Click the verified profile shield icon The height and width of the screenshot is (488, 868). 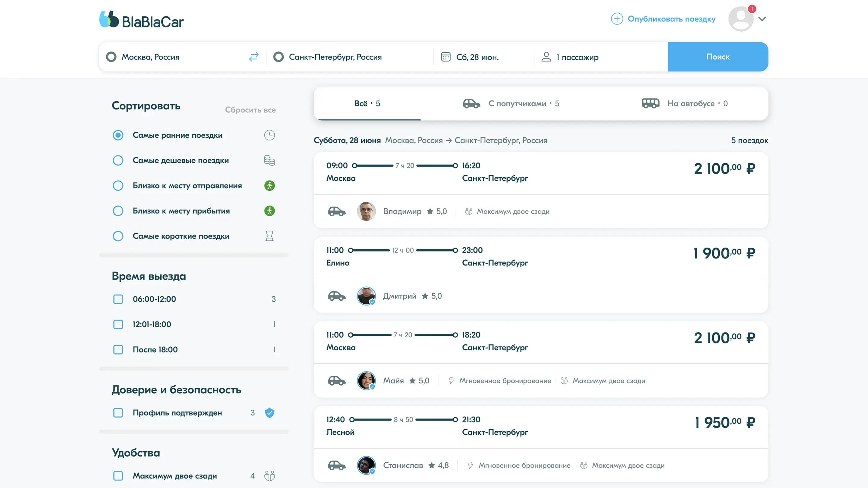[x=269, y=413]
